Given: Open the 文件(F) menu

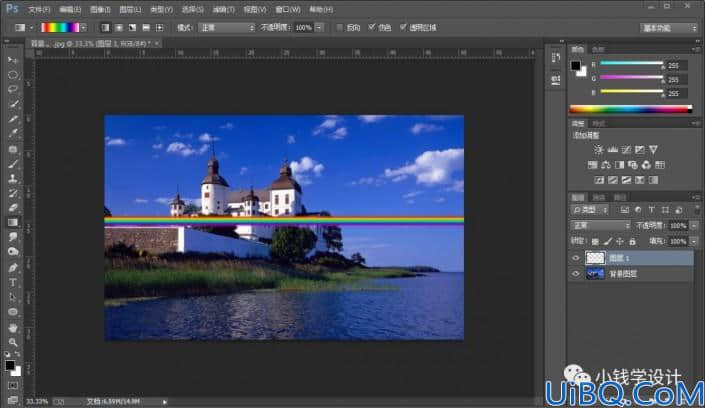Looking at the screenshot, I should [39, 9].
